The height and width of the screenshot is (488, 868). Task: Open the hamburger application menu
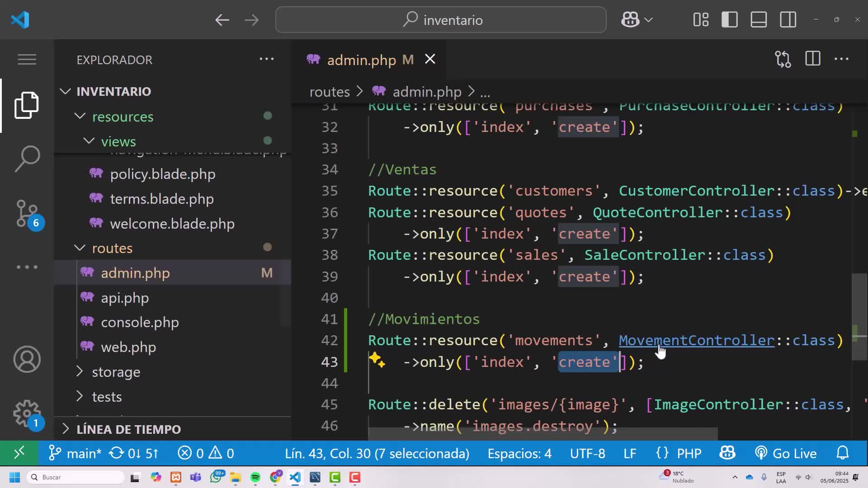pos(27,60)
